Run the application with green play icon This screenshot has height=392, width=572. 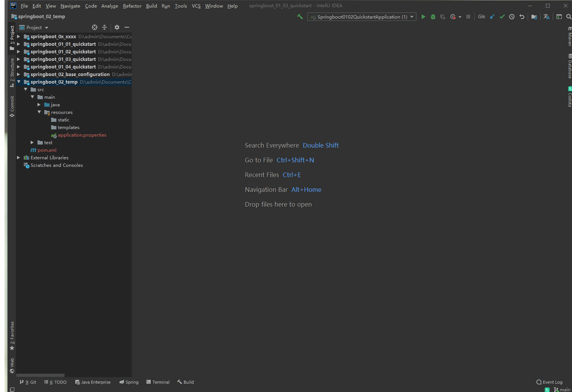pos(423,17)
